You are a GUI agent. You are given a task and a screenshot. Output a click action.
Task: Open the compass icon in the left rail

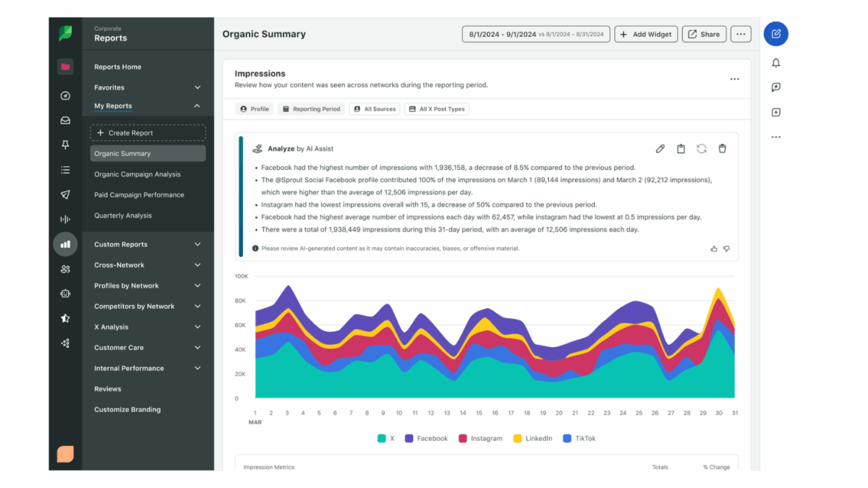(x=65, y=95)
